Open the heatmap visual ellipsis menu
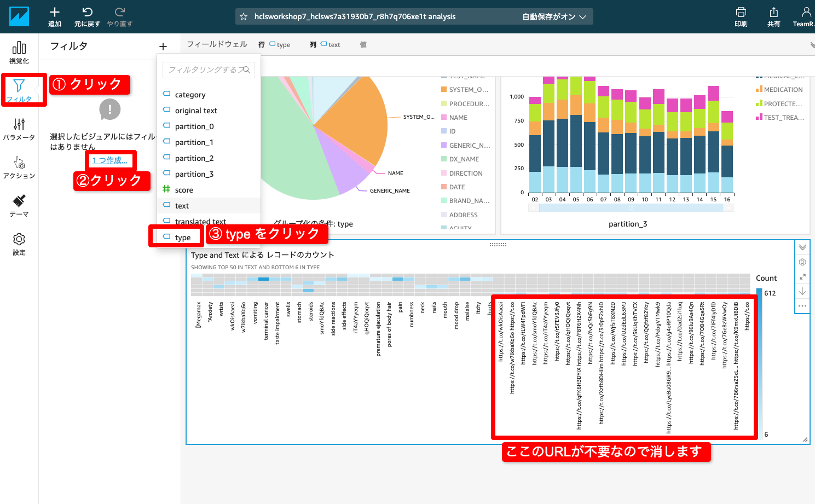This screenshot has width=815, height=504. tap(802, 306)
